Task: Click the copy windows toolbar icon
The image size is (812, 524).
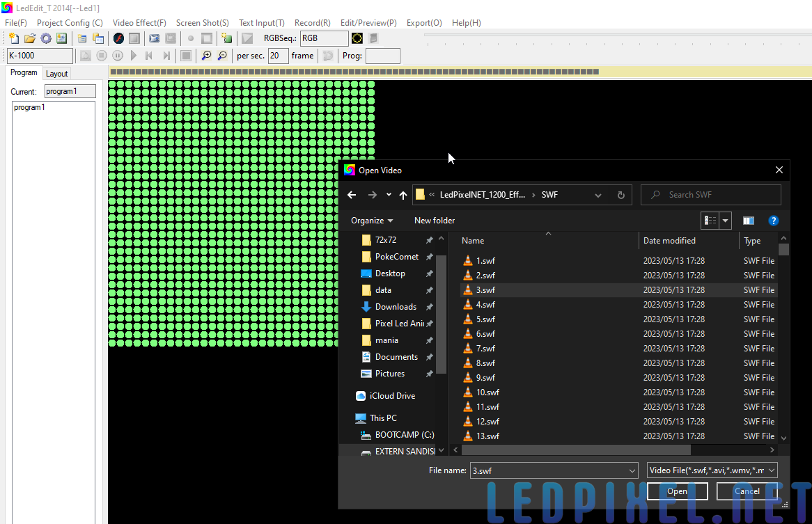Action: (98, 38)
